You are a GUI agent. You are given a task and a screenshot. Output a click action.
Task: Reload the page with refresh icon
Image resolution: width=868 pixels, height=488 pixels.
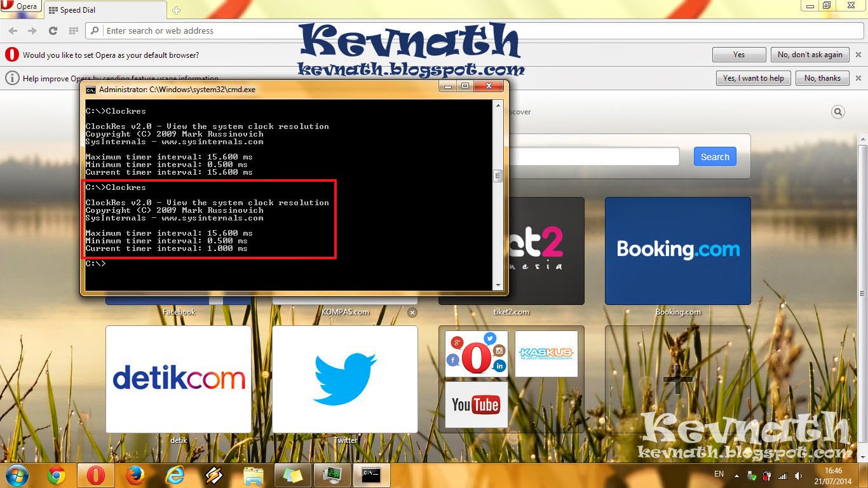point(53,30)
